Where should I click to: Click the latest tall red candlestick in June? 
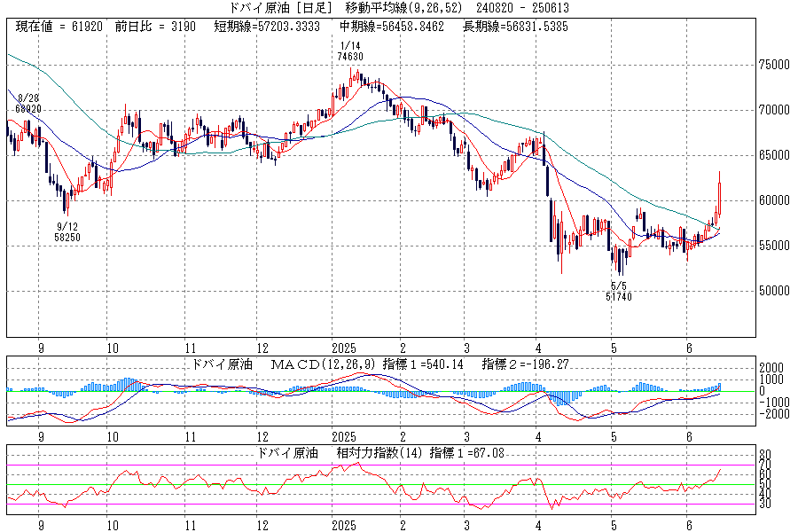tap(719, 198)
